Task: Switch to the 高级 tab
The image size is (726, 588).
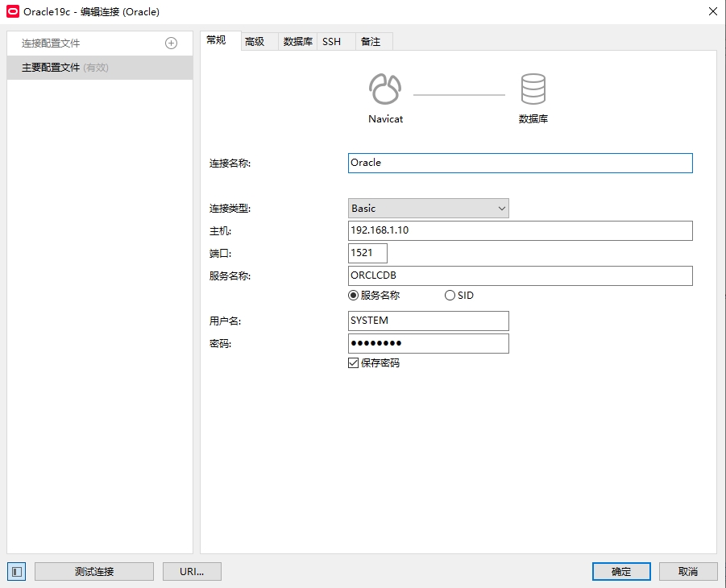Action: [x=259, y=42]
